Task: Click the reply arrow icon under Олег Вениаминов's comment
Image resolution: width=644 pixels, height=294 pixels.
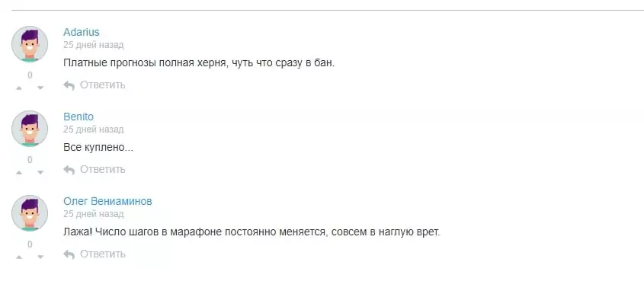Action: 69,254
